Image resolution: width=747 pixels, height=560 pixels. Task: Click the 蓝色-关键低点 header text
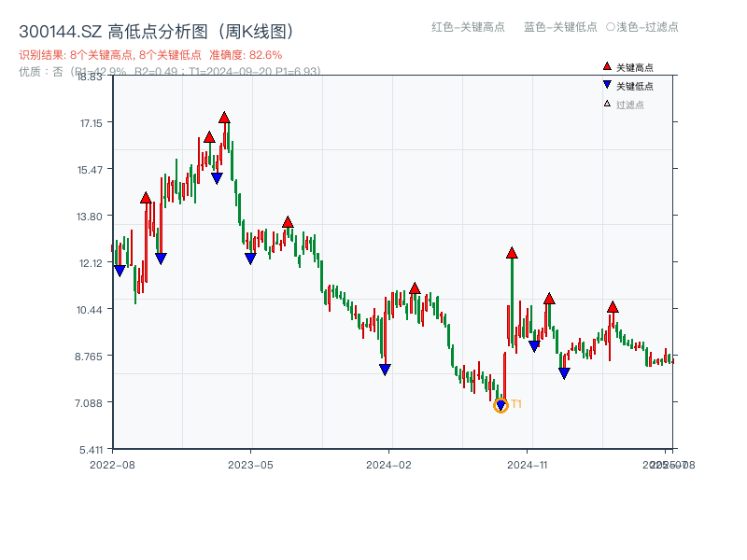[x=560, y=27]
